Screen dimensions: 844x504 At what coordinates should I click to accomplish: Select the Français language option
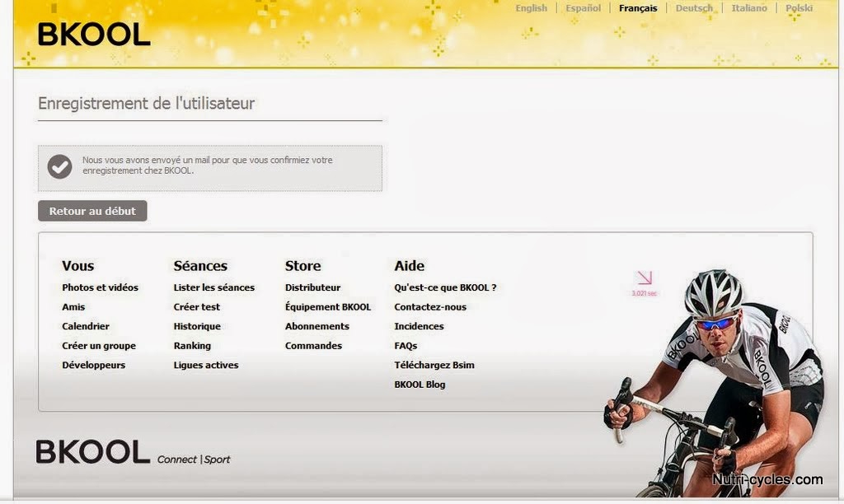(x=638, y=8)
